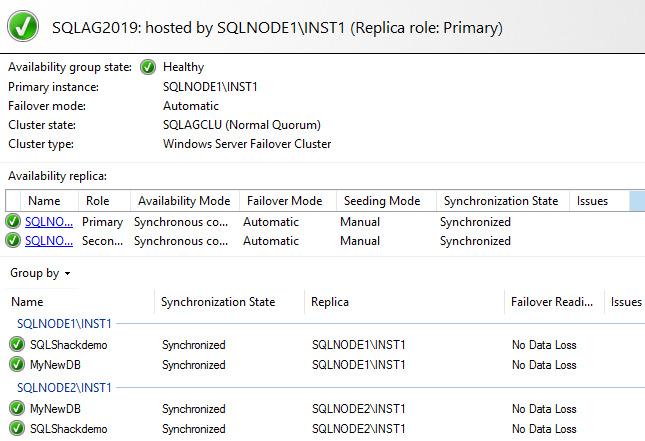Click the Secondary replica row status icon
The height and width of the screenshot is (441, 645).
click(13, 241)
